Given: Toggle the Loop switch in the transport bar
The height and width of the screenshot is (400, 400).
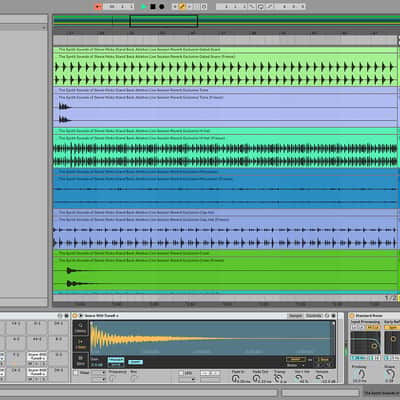Looking at the screenshot, I should pyautogui.click(x=261, y=6).
